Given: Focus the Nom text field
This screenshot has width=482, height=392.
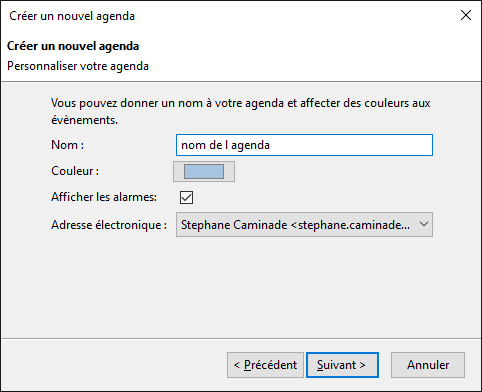Looking at the screenshot, I should coord(304,145).
